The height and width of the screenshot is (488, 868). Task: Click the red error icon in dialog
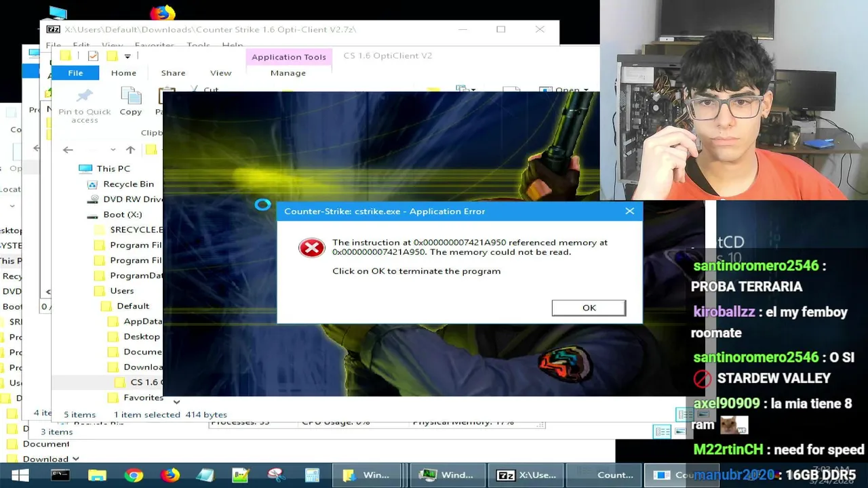click(312, 247)
